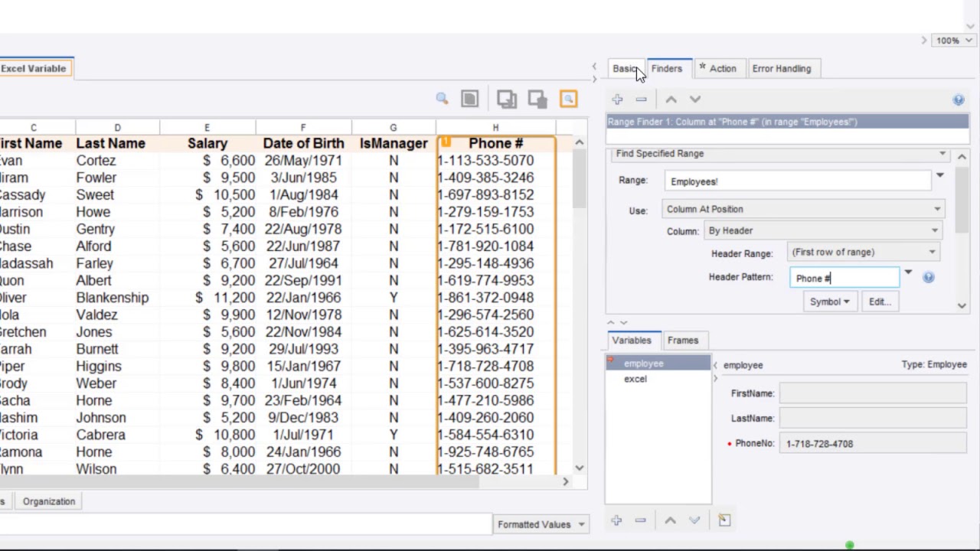Viewport: 980px width, 551px height.
Task: Remove variable with the minus icon
Action: click(x=640, y=520)
